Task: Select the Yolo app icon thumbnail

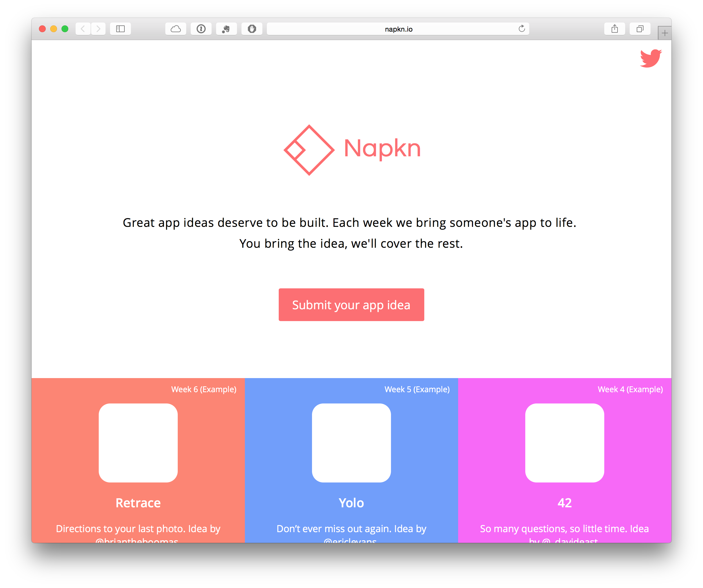Action: point(351,443)
